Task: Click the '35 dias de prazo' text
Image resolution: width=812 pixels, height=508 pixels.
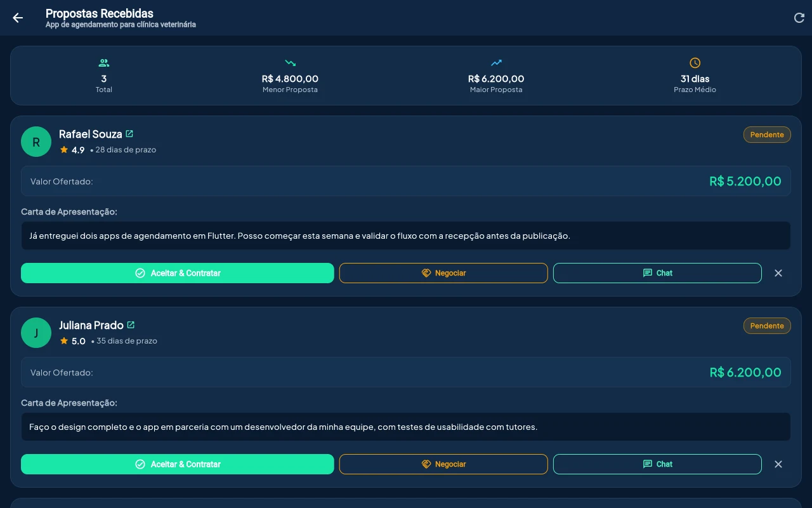Action: click(x=127, y=341)
